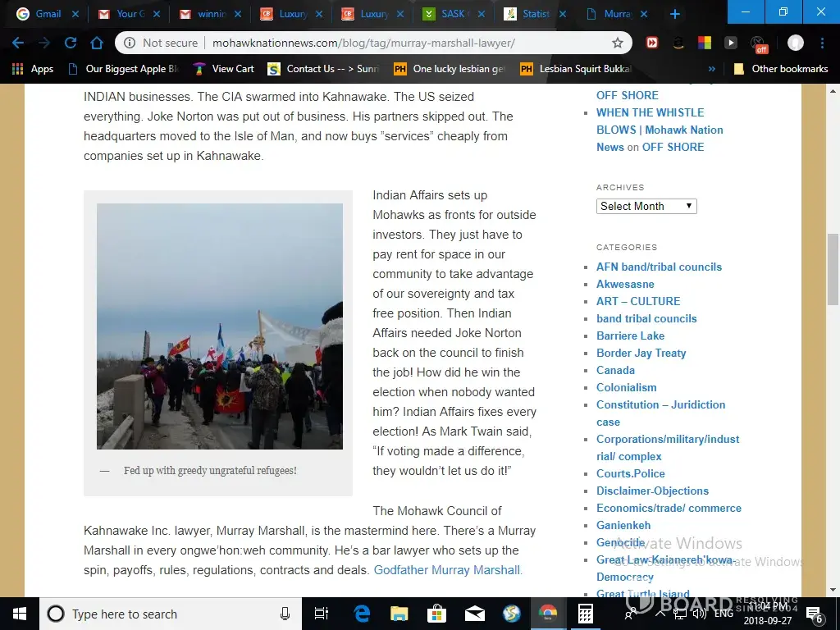Viewport: 840px width, 630px height.
Task: Click the Type here to search box
Action: coord(171,614)
